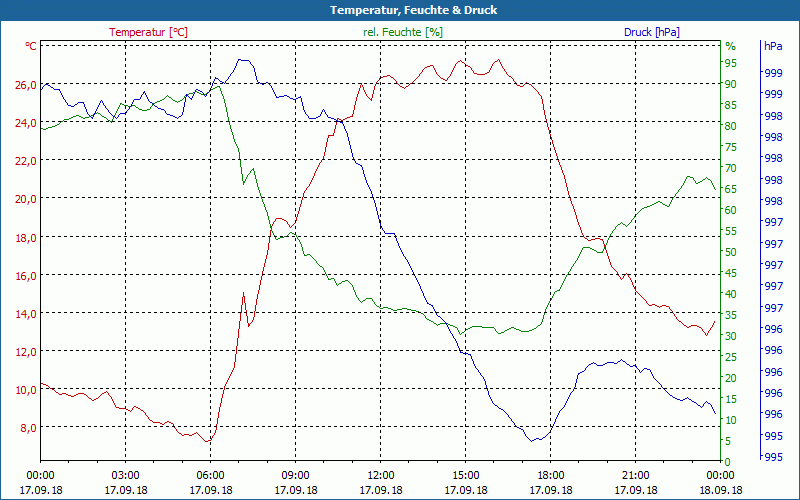Click time axis label "03:00"
The height and width of the screenshot is (500, 800).
[x=126, y=476]
